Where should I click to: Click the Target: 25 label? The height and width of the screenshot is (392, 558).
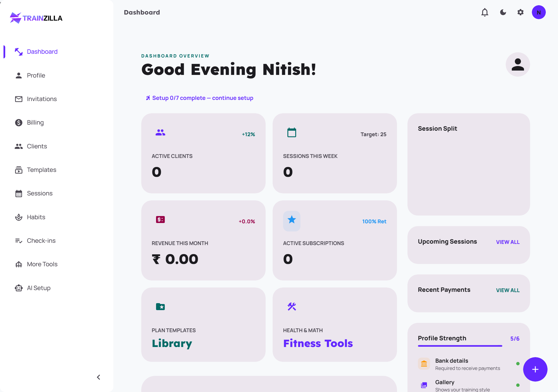coord(373,134)
